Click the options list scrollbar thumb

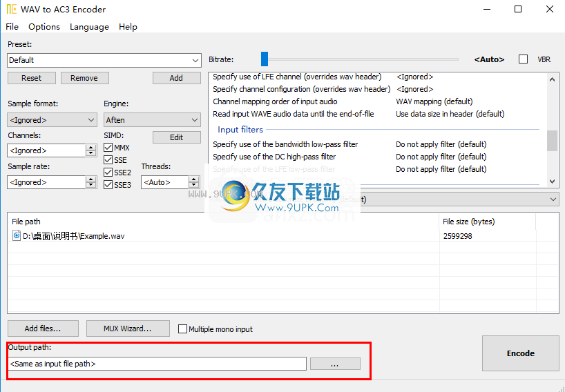coord(552,141)
